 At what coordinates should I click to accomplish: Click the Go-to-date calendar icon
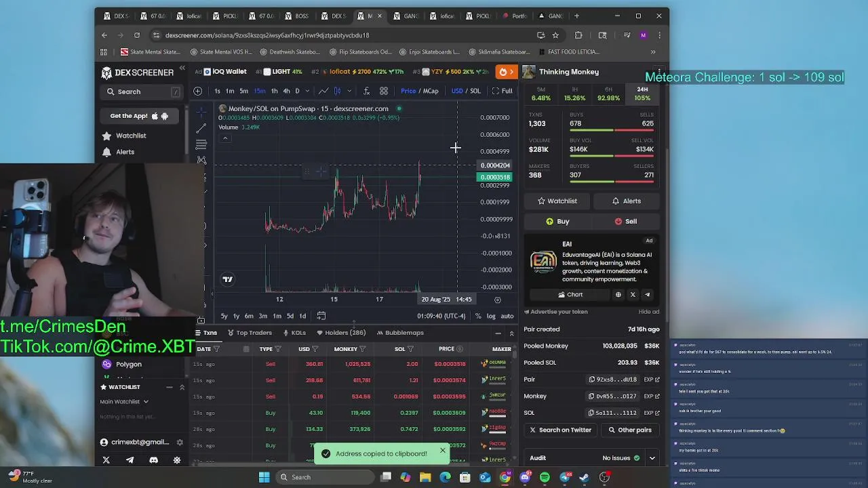point(321,316)
